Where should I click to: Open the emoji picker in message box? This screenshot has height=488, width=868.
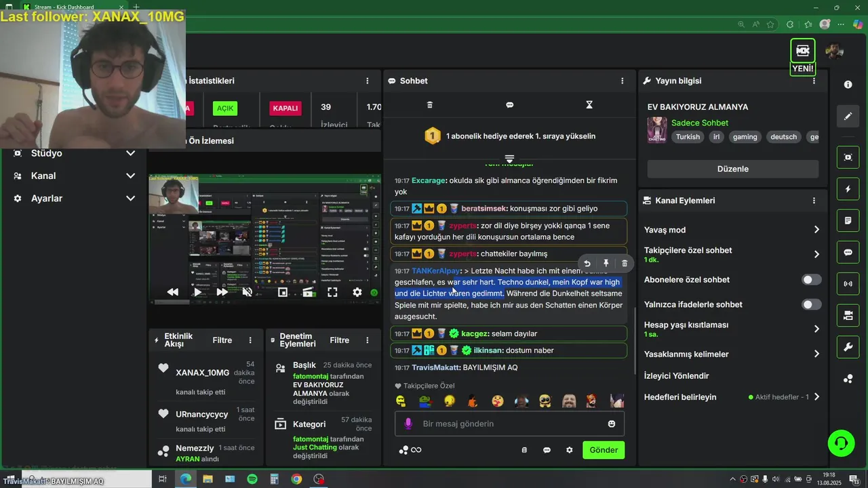point(612,424)
